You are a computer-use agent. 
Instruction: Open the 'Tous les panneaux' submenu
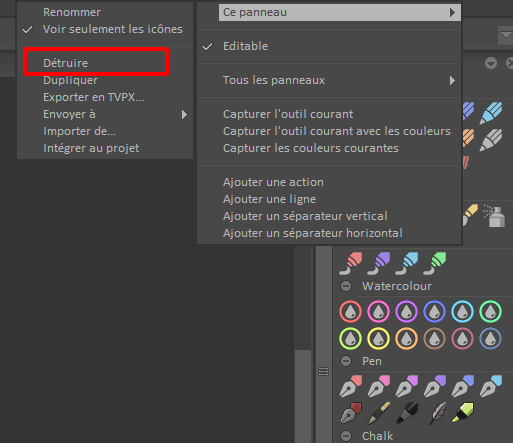[x=329, y=80]
